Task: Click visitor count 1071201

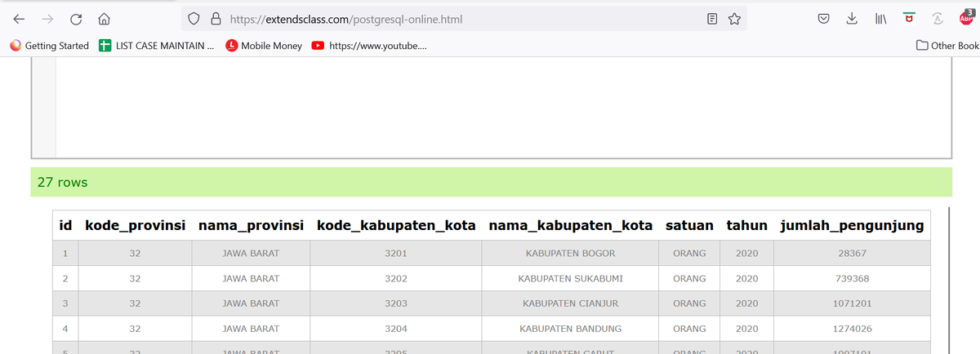Action: (852, 303)
